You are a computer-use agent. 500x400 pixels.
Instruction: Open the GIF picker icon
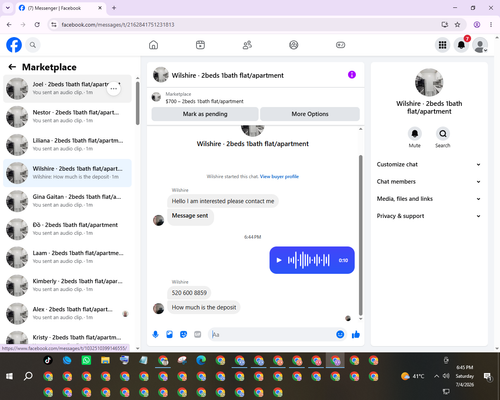pyautogui.click(x=198, y=334)
